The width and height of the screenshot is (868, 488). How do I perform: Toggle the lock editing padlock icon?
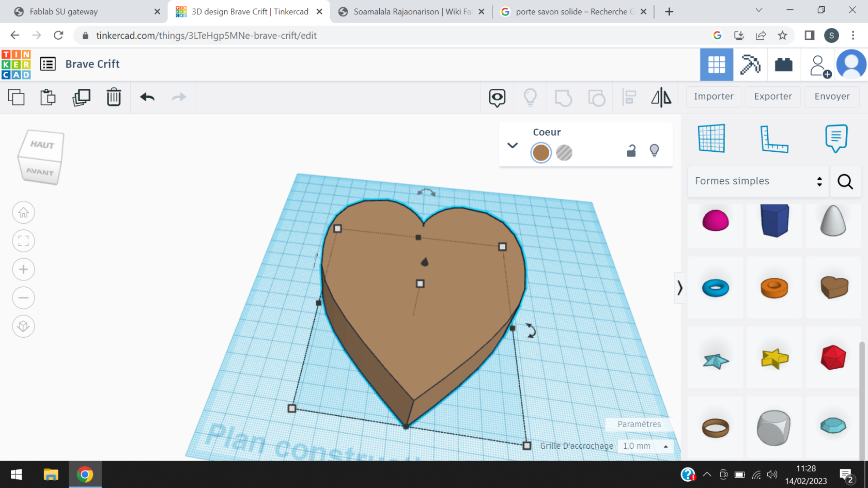631,151
